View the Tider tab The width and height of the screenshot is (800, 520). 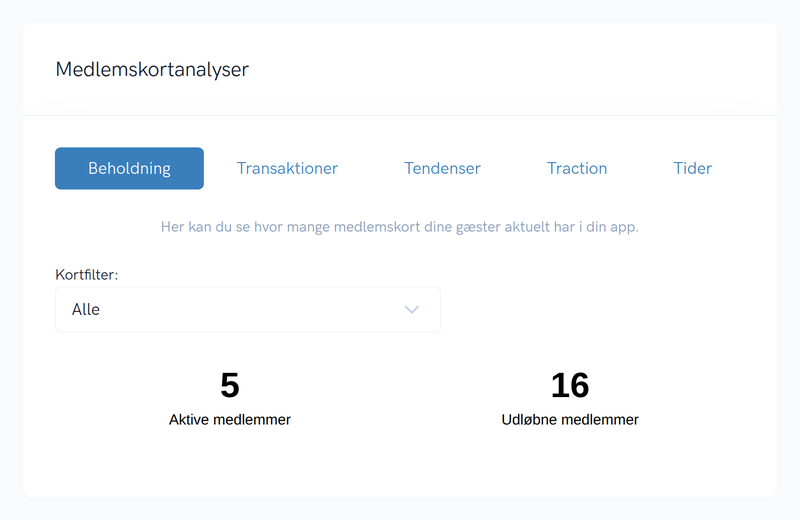692,168
